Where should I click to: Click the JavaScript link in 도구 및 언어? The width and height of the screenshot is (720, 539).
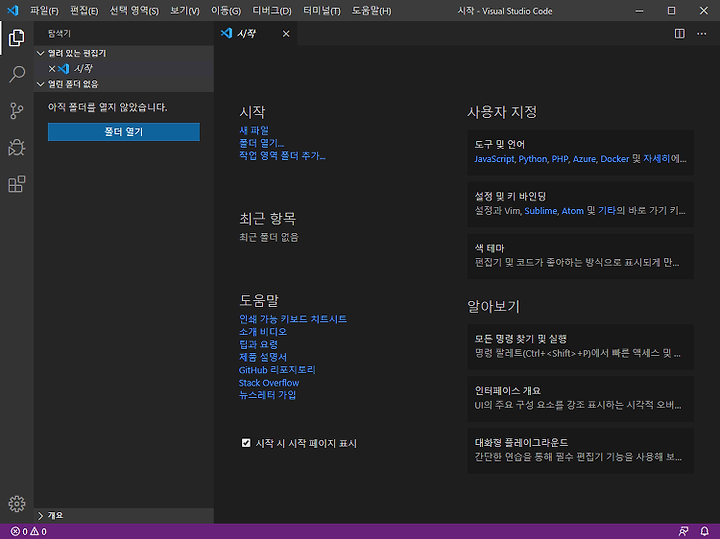coord(495,159)
